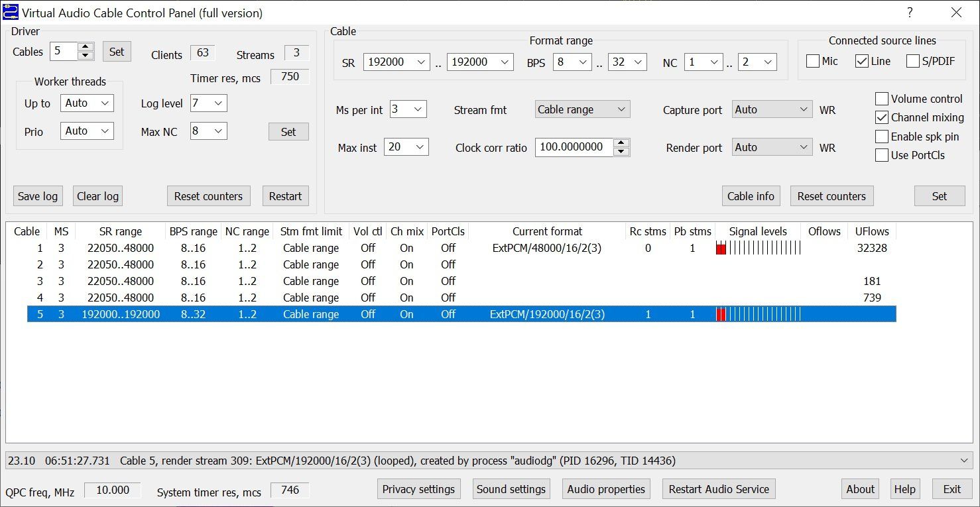
Task: Click the question mark help icon in title bar
Action: click(910, 13)
